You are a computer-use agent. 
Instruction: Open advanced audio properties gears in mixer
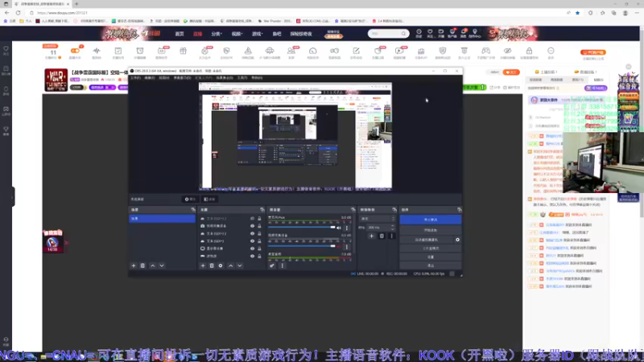click(272, 265)
